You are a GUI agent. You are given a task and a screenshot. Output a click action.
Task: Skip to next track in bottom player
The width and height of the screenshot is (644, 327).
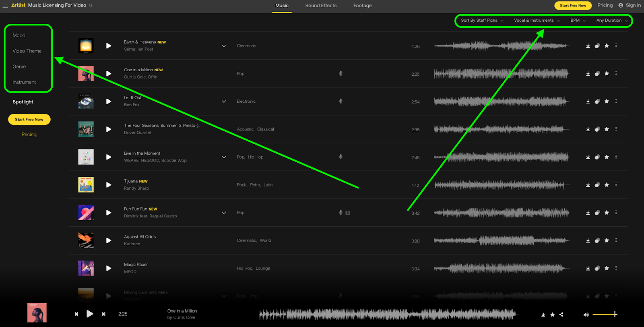(x=103, y=314)
